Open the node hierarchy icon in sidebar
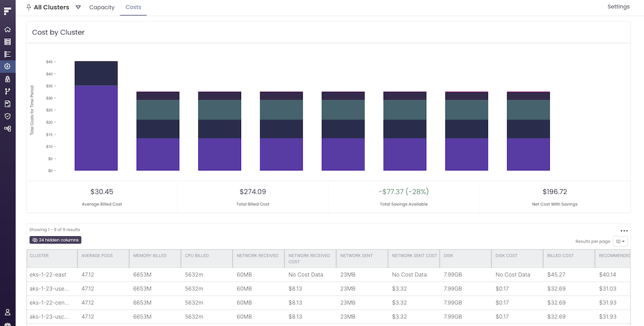 point(7,128)
